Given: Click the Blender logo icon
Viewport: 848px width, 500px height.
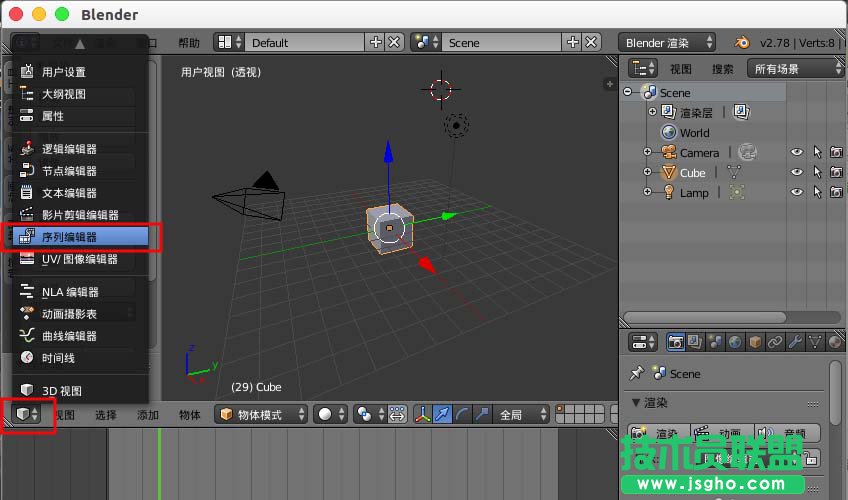Looking at the screenshot, I should 742,42.
